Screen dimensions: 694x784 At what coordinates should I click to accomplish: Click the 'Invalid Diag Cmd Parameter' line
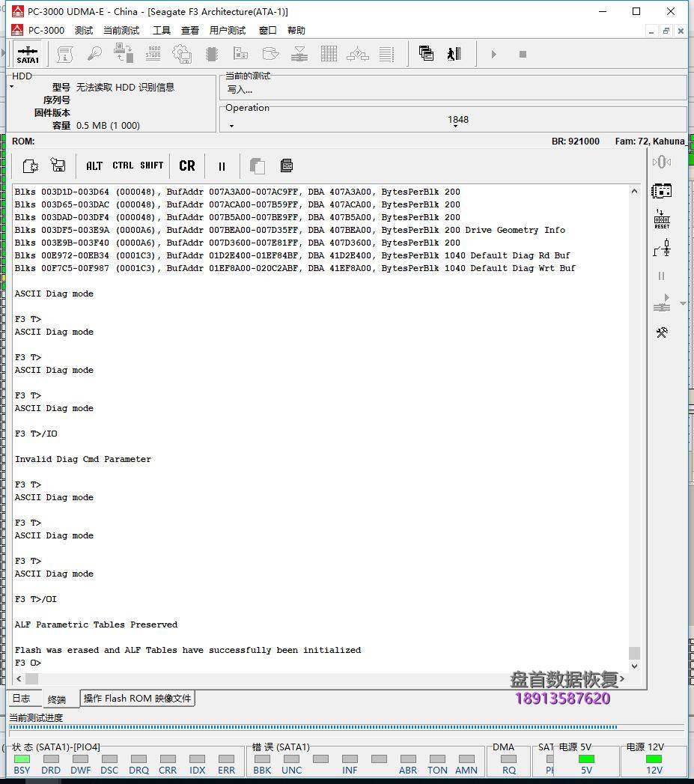point(83,459)
